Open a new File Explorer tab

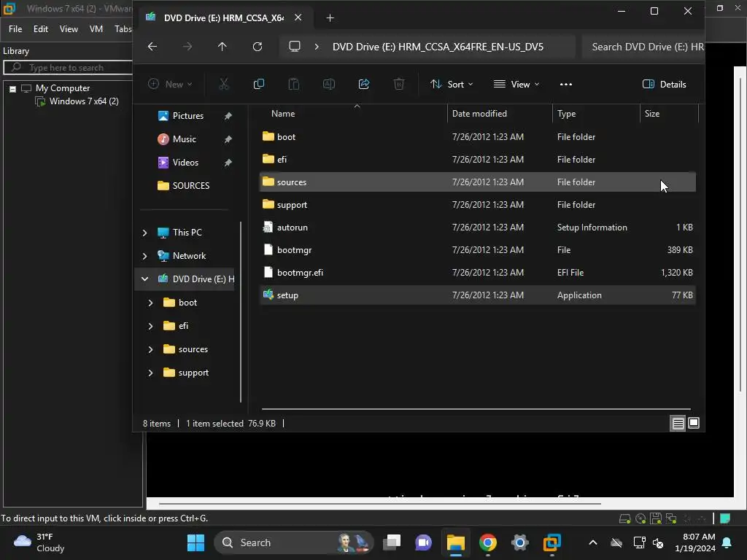pos(330,18)
